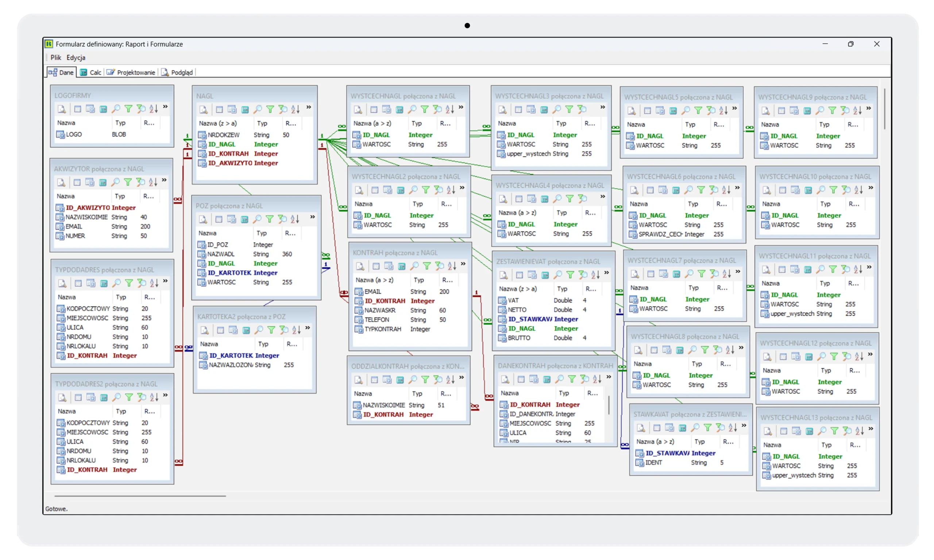Expand more tools in the WYSTCECHNAGL3 toolbar
This screenshot has width=934, height=560.
(x=603, y=107)
